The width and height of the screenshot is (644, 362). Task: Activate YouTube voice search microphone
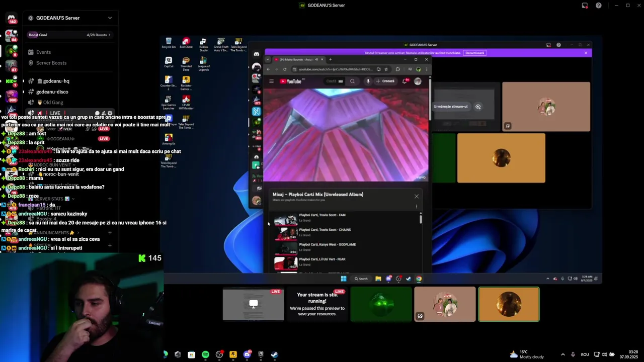pos(368,81)
